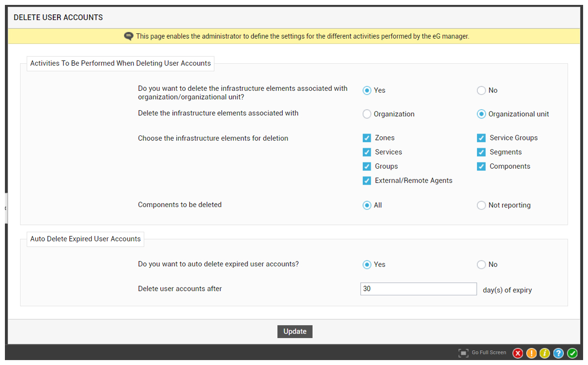
Task: Click Activities To Be Performed section legend
Action: point(121,63)
